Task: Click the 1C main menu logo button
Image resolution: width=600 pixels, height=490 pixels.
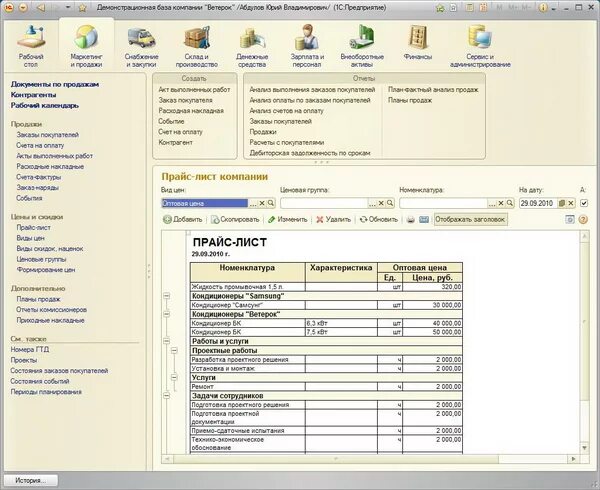Action: click(10, 7)
